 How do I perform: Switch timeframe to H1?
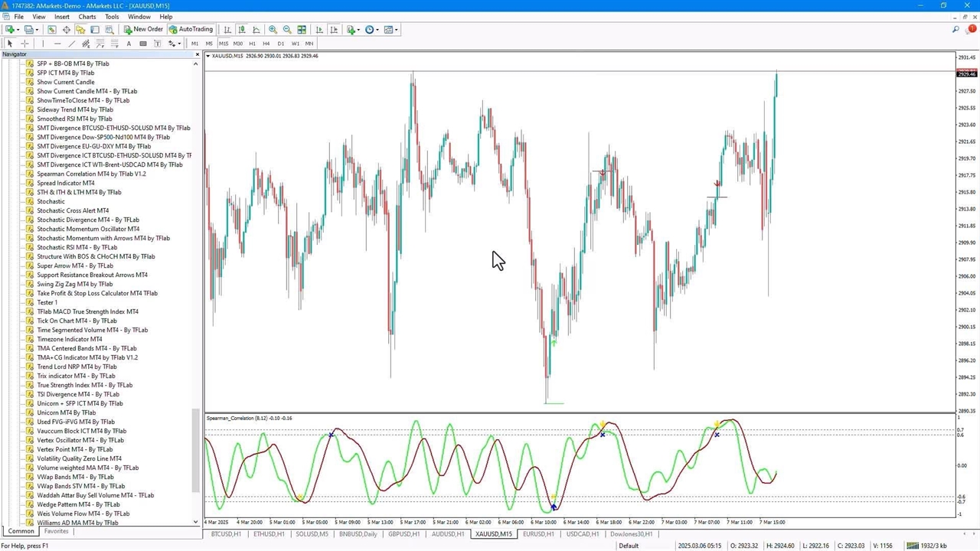tap(252, 44)
